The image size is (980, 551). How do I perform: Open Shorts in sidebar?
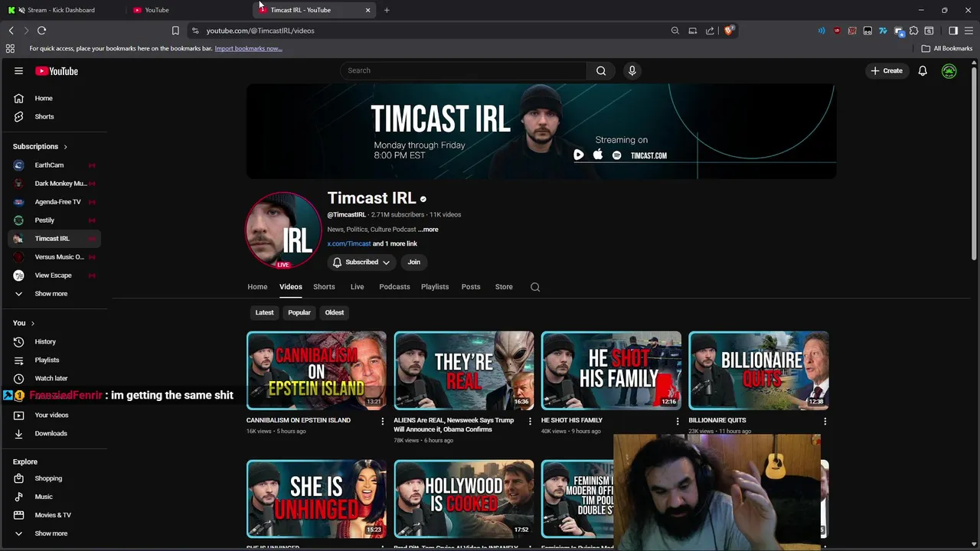pos(54,117)
